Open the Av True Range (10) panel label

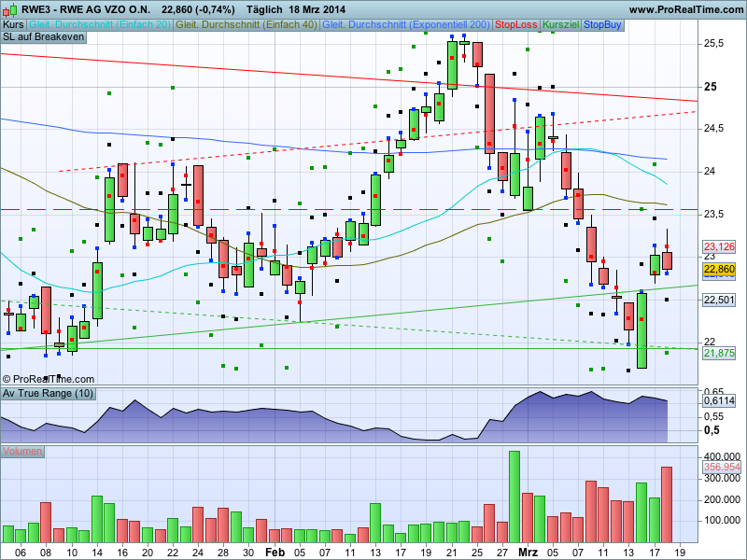(x=48, y=393)
